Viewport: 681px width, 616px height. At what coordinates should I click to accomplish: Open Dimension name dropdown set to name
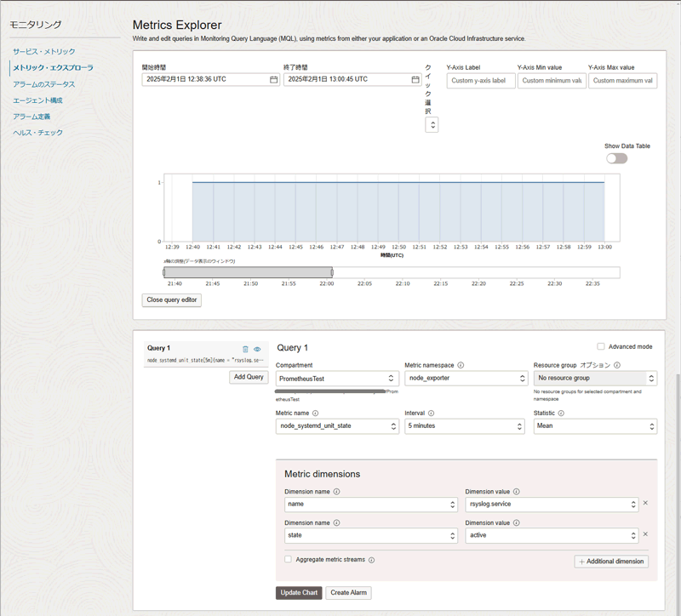coord(370,504)
